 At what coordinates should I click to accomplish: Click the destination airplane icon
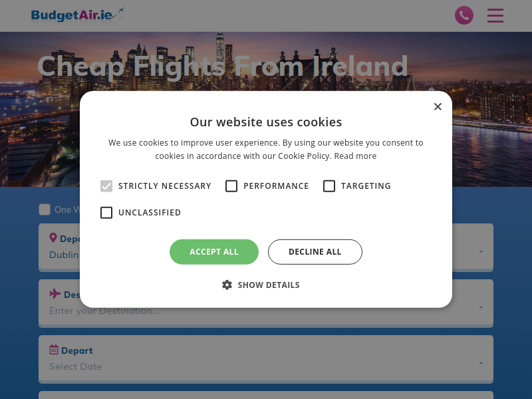pos(55,294)
